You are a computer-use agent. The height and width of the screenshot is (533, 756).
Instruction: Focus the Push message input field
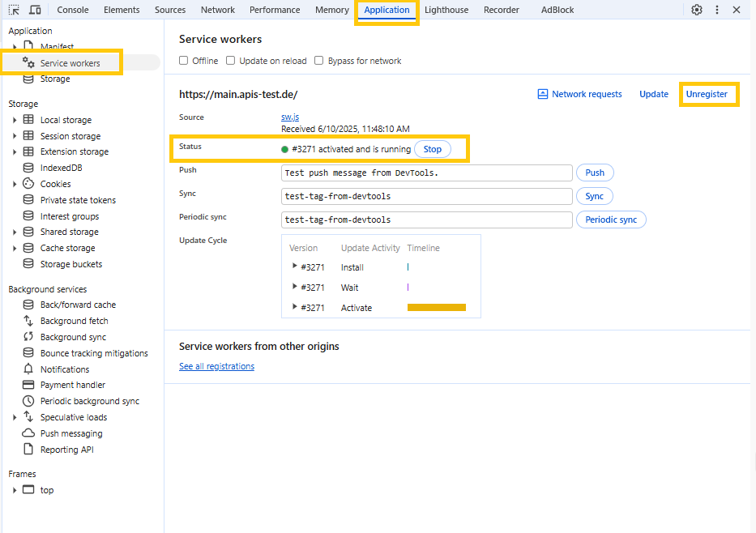click(x=427, y=173)
